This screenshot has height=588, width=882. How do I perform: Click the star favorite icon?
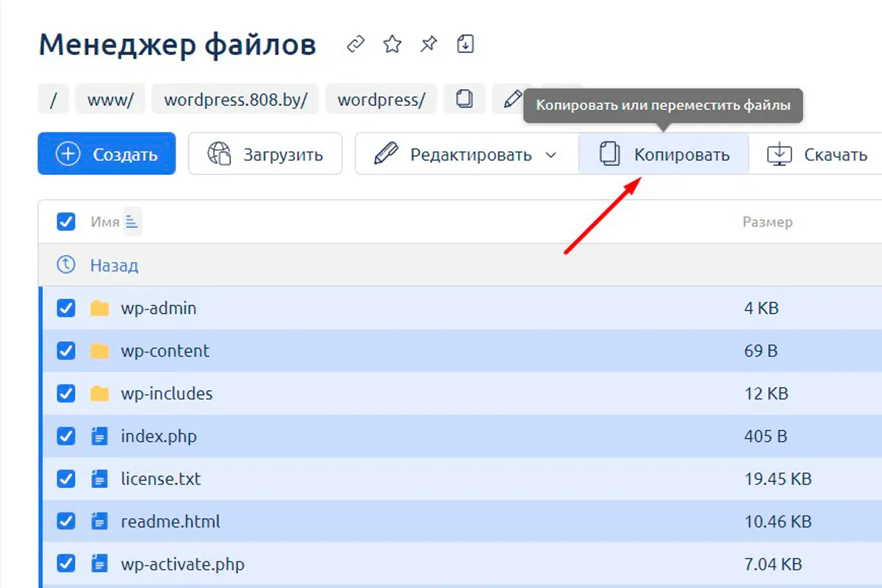click(392, 45)
